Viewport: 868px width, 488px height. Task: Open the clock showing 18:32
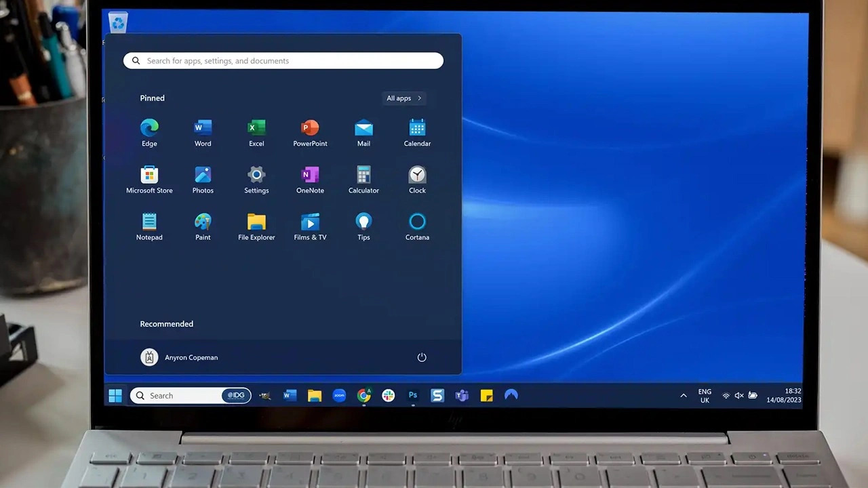click(x=784, y=396)
